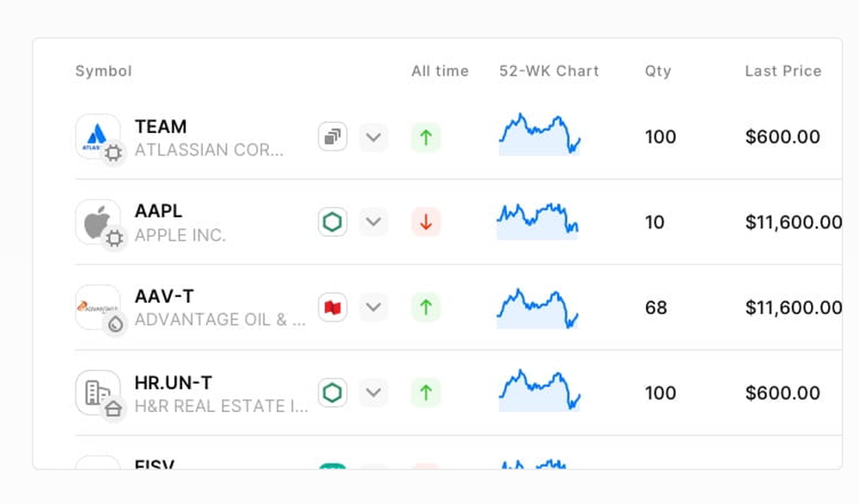Select the red flag badge on AAV-T row
The width and height of the screenshot is (859, 504).
[332, 307]
